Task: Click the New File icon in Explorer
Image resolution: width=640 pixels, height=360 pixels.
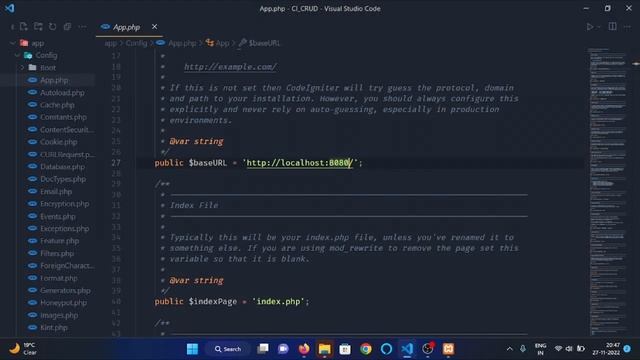Action: (24, 27)
